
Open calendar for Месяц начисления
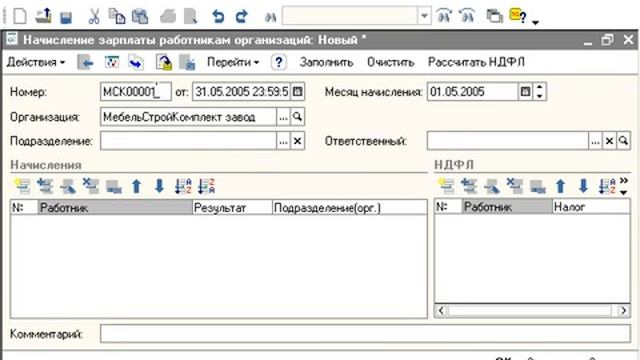[525, 91]
